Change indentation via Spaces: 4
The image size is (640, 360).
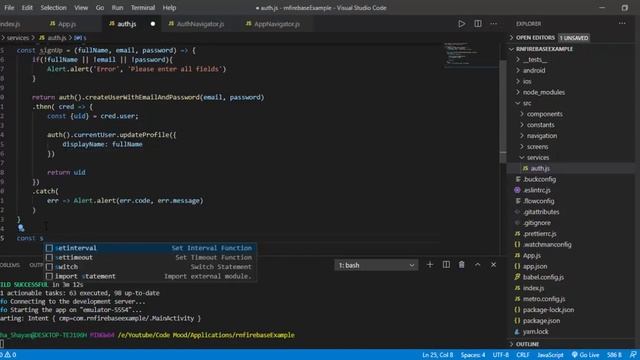click(473, 355)
